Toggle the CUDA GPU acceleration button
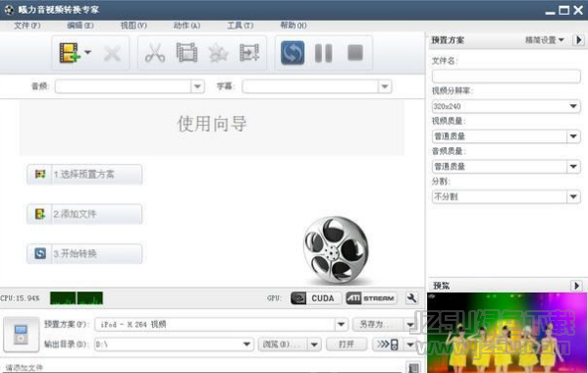 click(x=316, y=298)
